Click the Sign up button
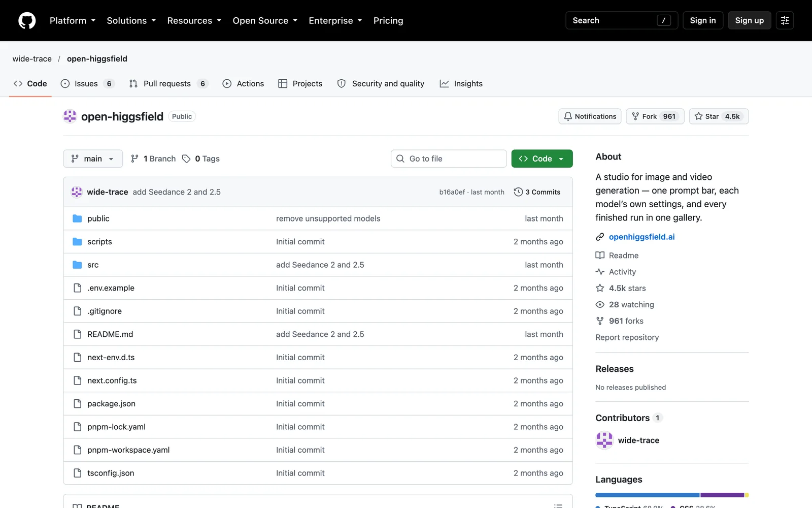812x508 pixels. point(750,20)
